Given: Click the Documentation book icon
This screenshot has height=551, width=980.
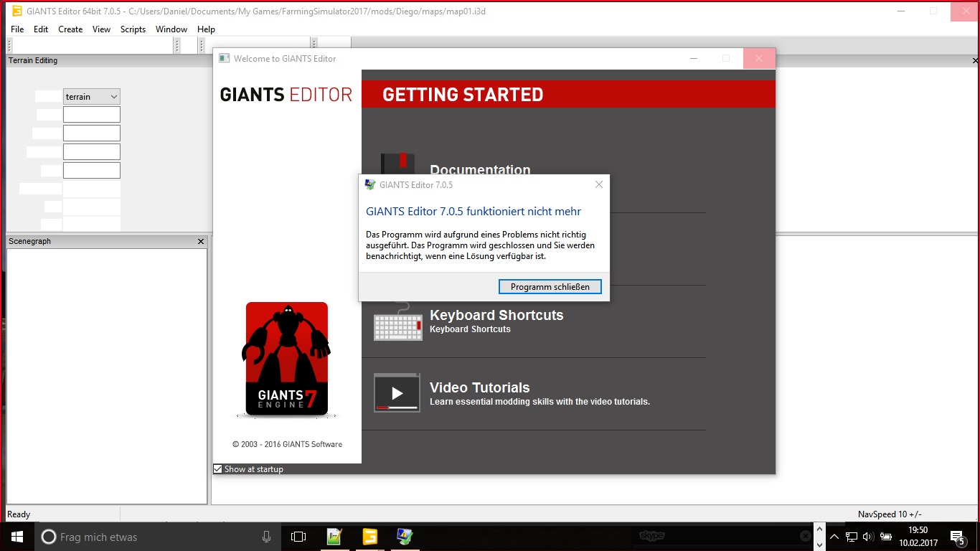Looking at the screenshot, I should tap(397, 164).
